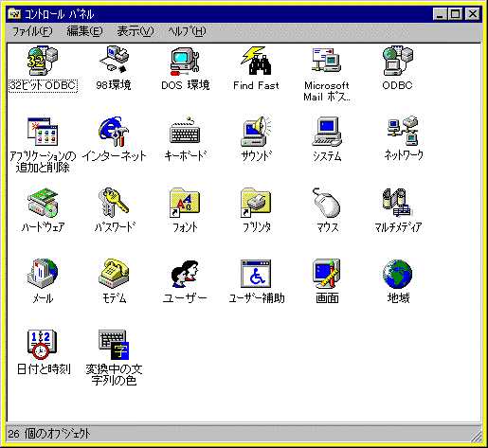Select the 地域 globe icon
The width and height of the screenshot is (488, 448).
[x=398, y=274]
